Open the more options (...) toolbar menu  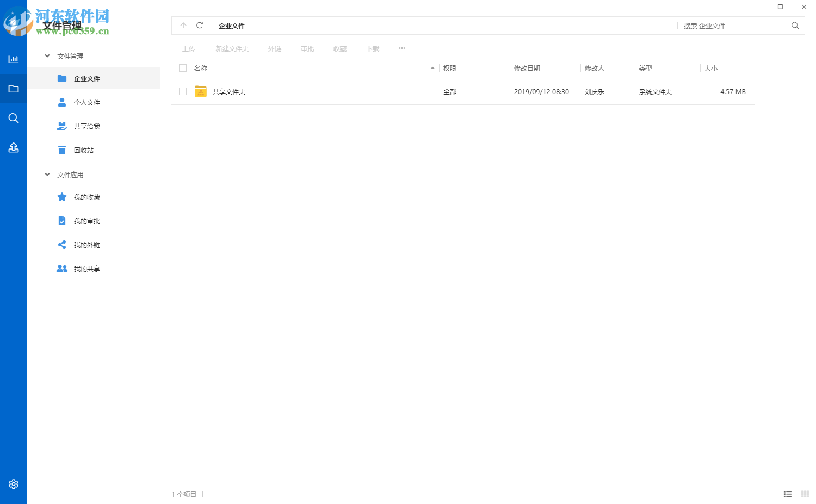pyautogui.click(x=401, y=48)
